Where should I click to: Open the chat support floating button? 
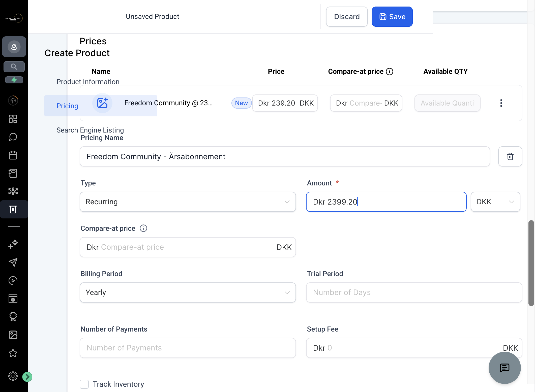pyautogui.click(x=504, y=368)
